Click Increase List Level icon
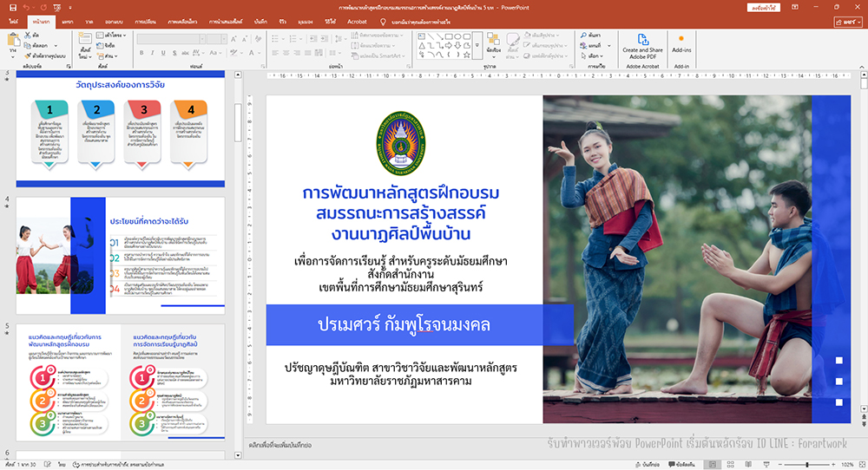Viewport: 868px width, 470px height. coord(325,39)
